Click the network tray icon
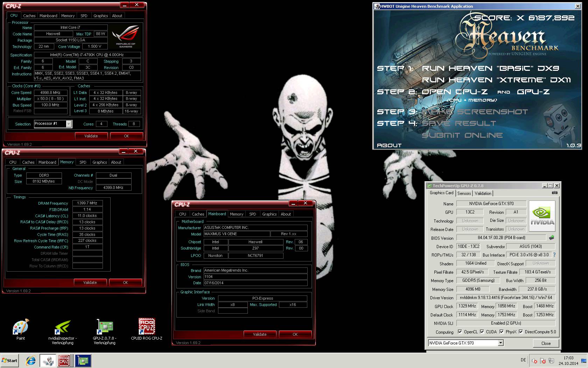 [x=551, y=361]
